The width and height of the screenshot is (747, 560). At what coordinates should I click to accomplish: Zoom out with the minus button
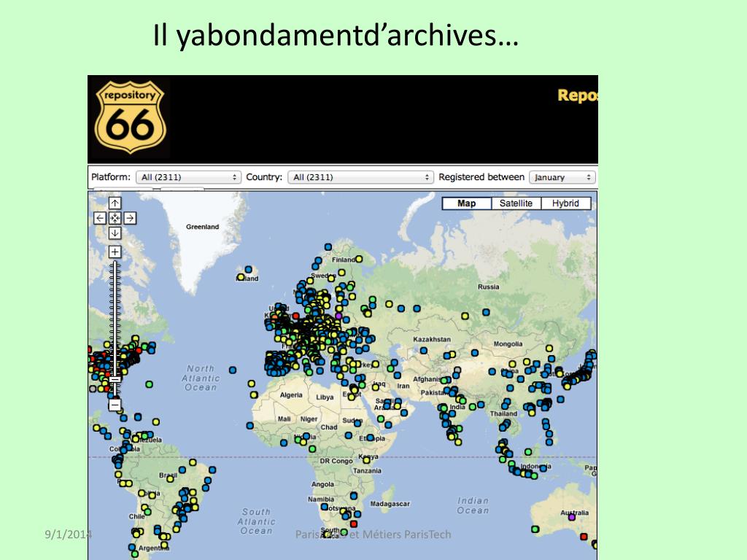[115, 405]
